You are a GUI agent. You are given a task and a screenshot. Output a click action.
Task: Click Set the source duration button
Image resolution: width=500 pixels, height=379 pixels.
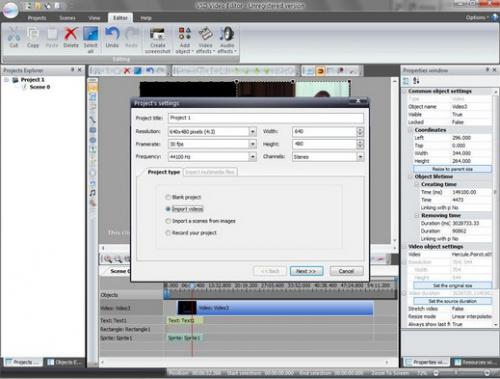(x=452, y=301)
